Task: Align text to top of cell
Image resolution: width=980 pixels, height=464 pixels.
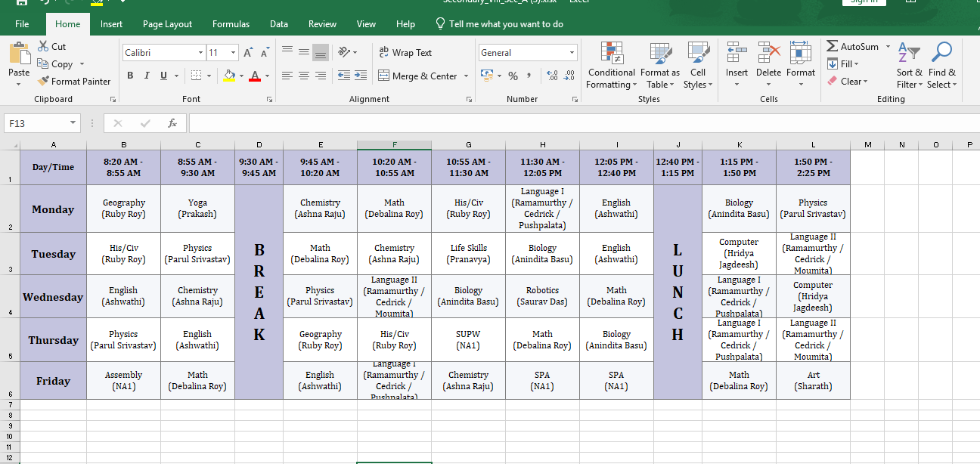Action: click(x=287, y=52)
